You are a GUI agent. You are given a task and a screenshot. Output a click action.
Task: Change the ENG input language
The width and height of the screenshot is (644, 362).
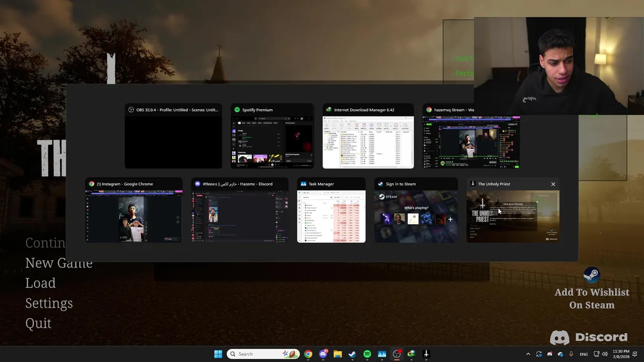(x=584, y=354)
